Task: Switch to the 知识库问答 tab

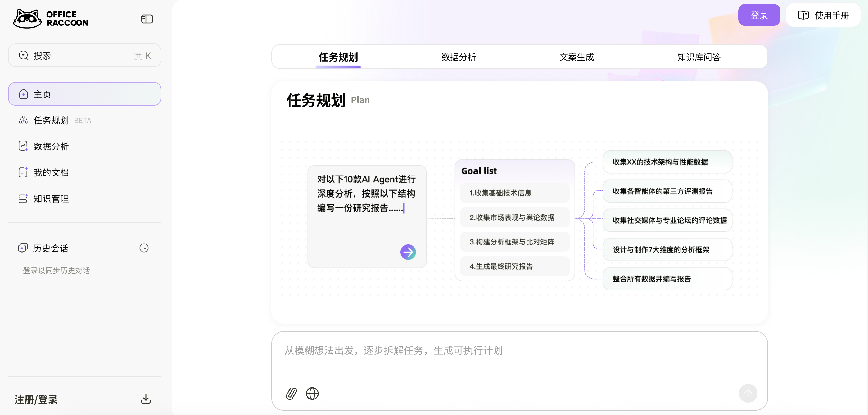Action: pyautogui.click(x=698, y=57)
